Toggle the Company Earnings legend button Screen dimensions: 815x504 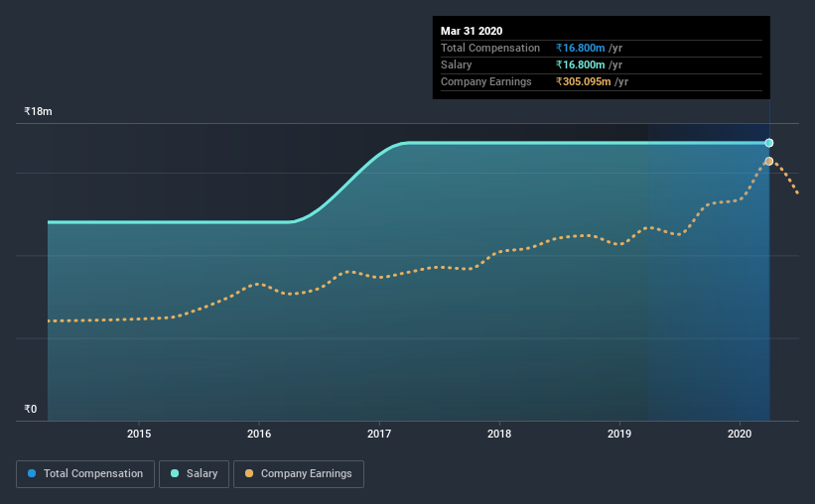[x=299, y=474]
